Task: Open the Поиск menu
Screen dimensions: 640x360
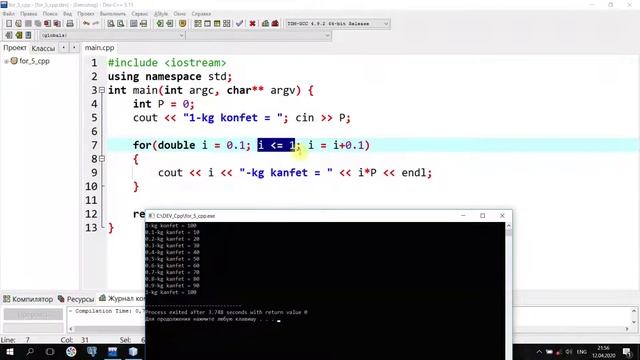Action: pos(50,13)
